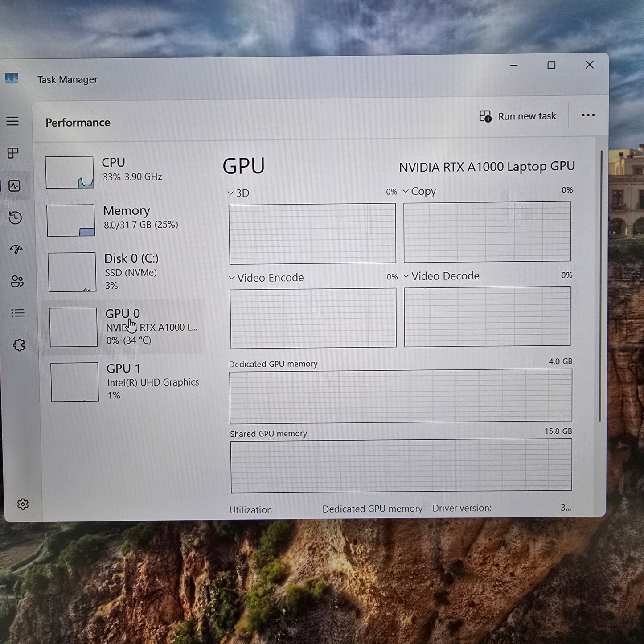Open the Startup apps icon

pyautogui.click(x=16, y=250)
